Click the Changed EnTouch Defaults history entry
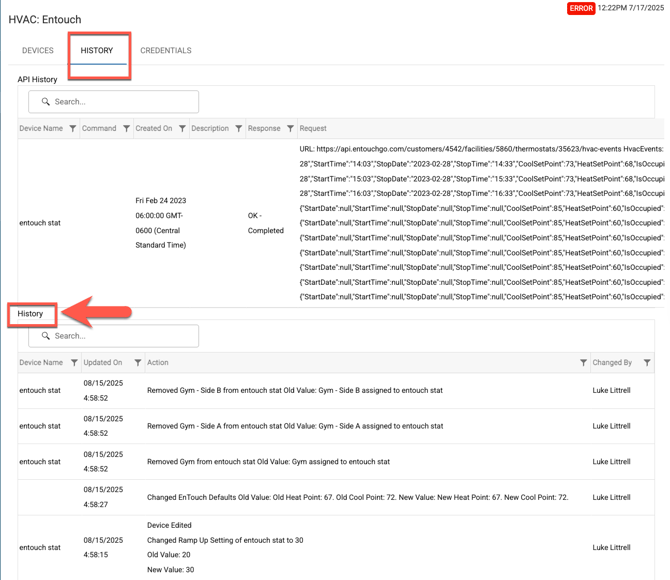670x580 pixels. point(357,498)
